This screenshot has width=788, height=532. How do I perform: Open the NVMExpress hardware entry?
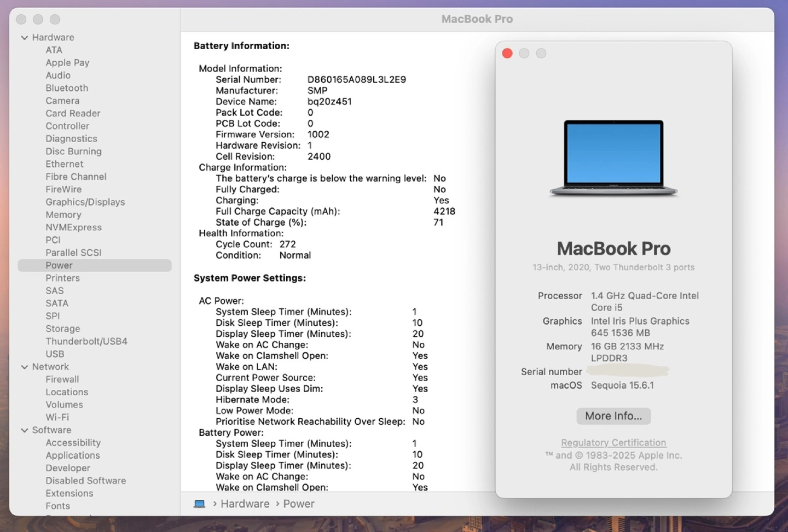pos(73,227)
